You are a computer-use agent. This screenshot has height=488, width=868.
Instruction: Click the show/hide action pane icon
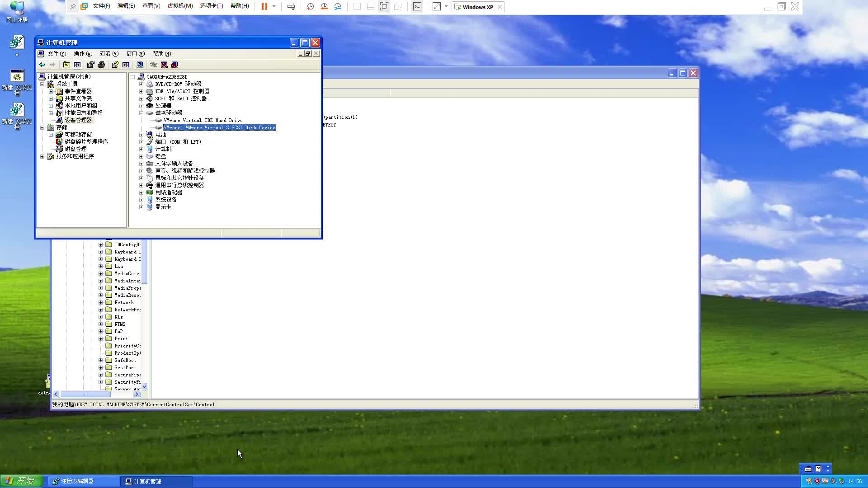126,65
